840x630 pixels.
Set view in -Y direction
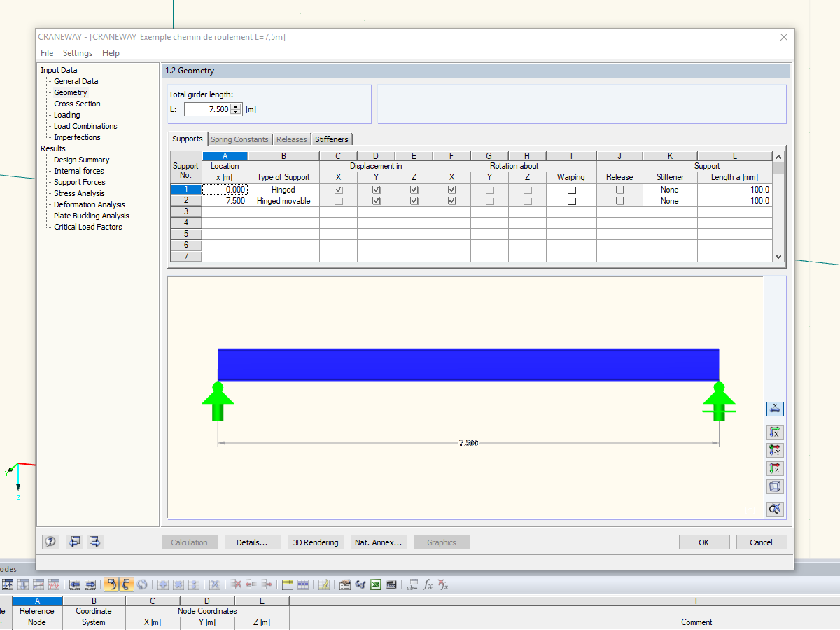coord(775,450)
